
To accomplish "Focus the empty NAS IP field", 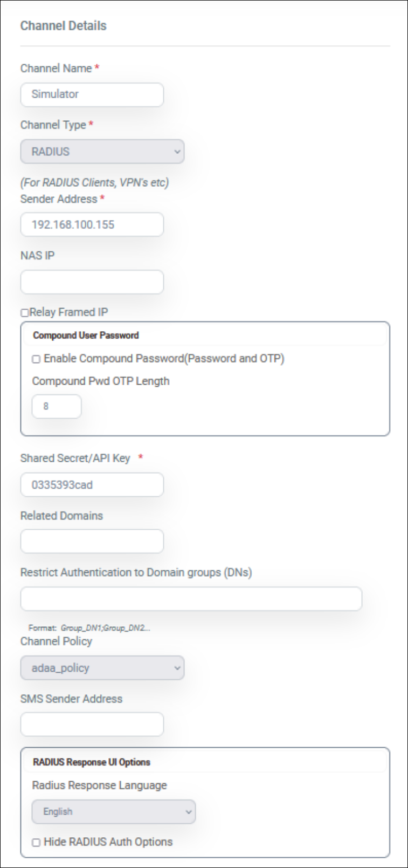I will point(92,282).
